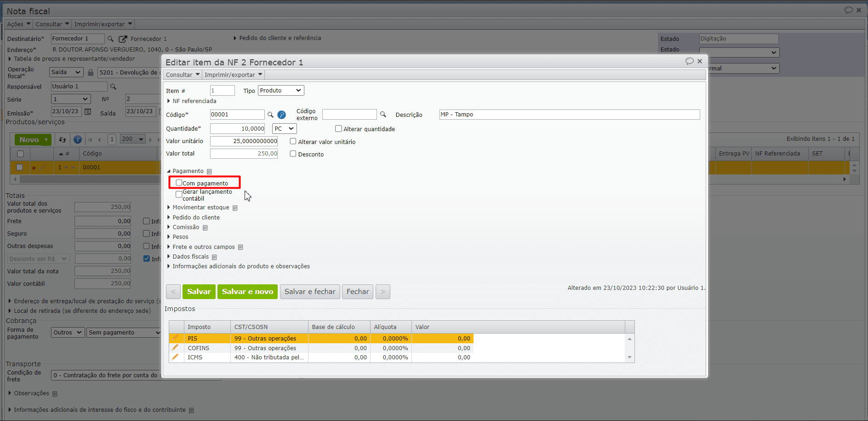Select all rows via products grid header checkbox
This screenshot has width=868, height=421.
coord(20,154)
